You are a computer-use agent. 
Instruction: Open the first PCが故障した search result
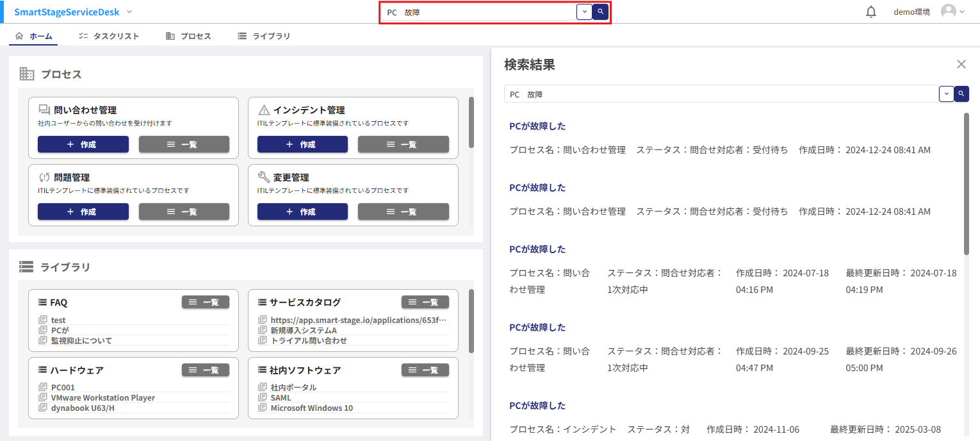(537, 126)
